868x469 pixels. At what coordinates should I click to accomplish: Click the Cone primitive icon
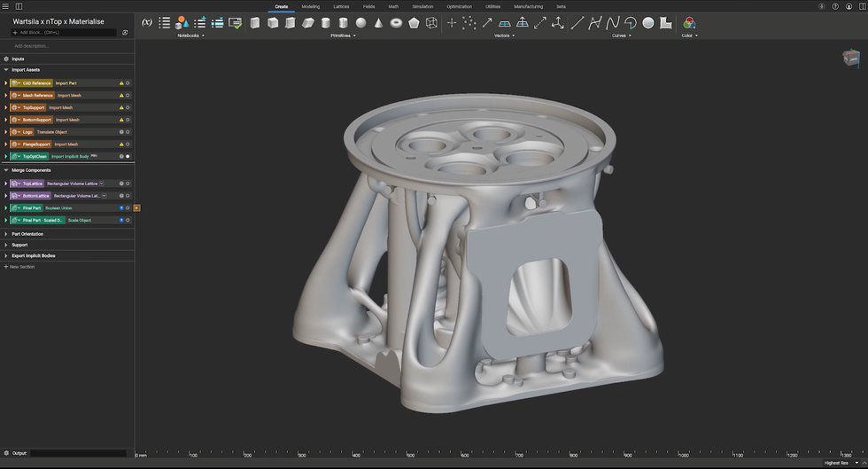tap(378, 23)
